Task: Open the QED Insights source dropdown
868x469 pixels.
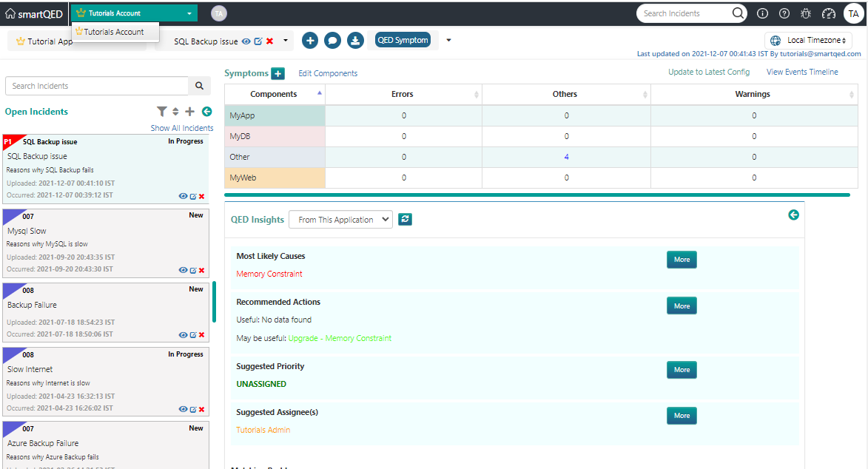Action: pos(340,220)
